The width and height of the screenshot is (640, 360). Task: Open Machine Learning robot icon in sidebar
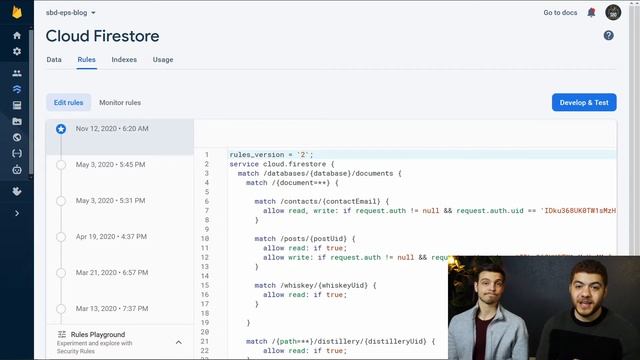pyautogui.click(x=17, y=169)
